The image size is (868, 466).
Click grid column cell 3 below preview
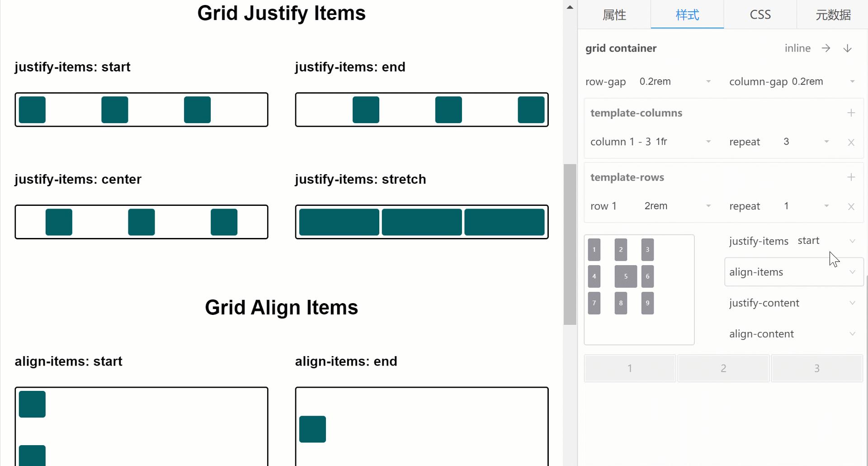[817, 368]
